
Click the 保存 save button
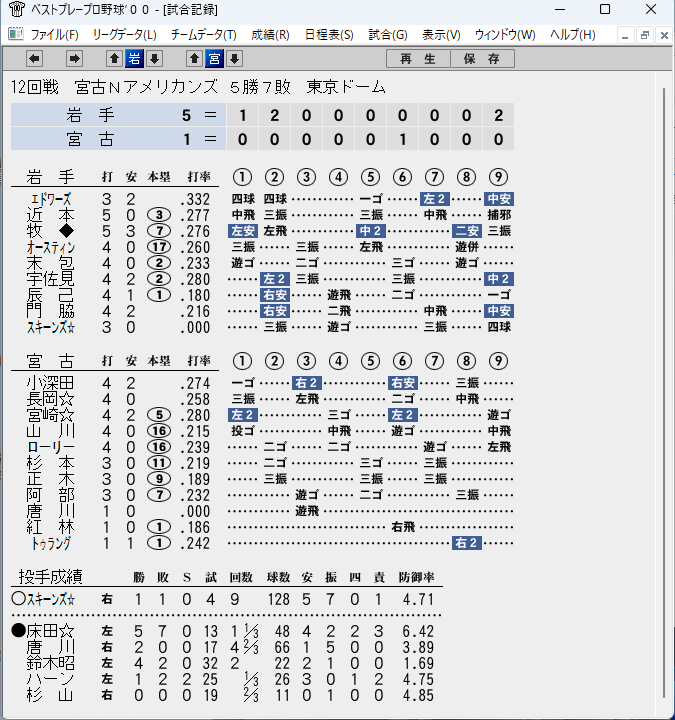482,59
